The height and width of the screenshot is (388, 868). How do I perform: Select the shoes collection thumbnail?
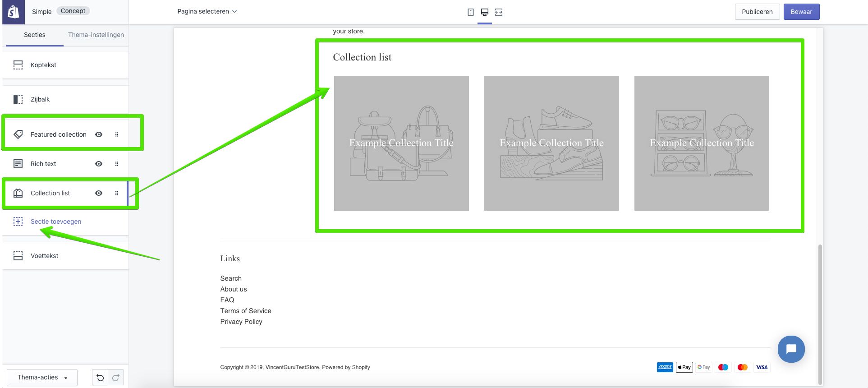click(551, 143)
